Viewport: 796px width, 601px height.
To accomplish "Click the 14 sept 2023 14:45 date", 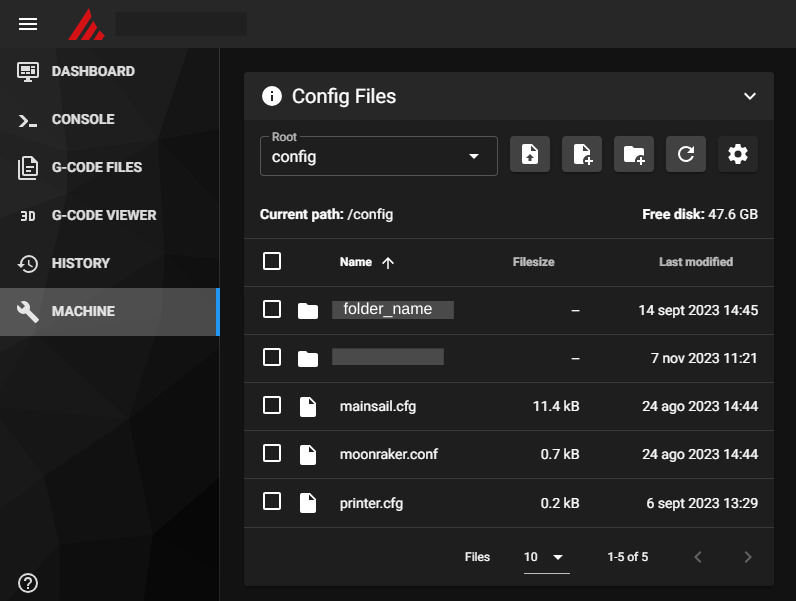I will (x=698, y=310).
